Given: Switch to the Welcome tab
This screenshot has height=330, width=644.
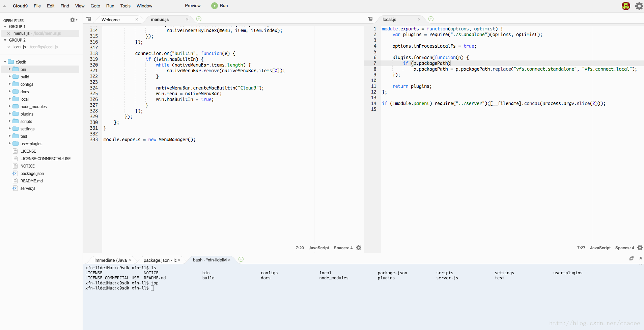Looking at the screenshot, I should click(111, 20).
